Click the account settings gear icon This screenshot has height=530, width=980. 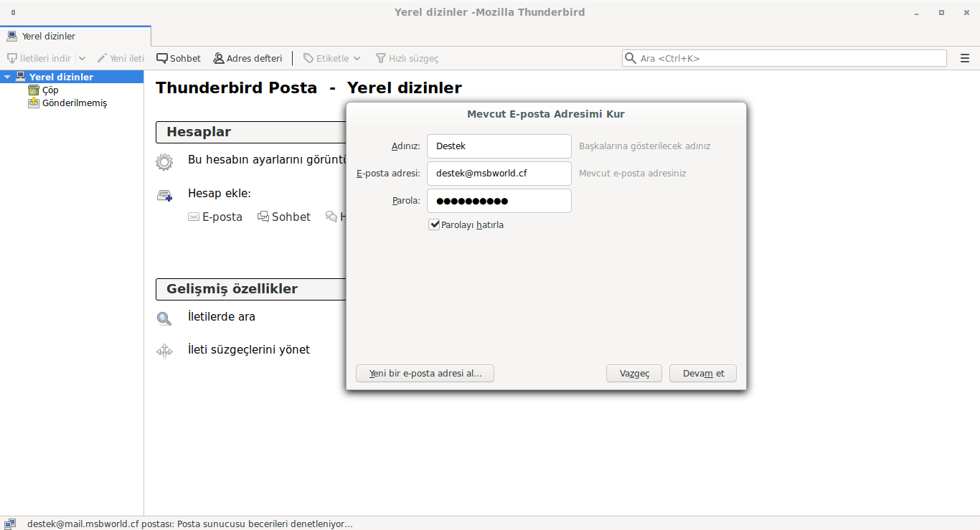point(164,161)
